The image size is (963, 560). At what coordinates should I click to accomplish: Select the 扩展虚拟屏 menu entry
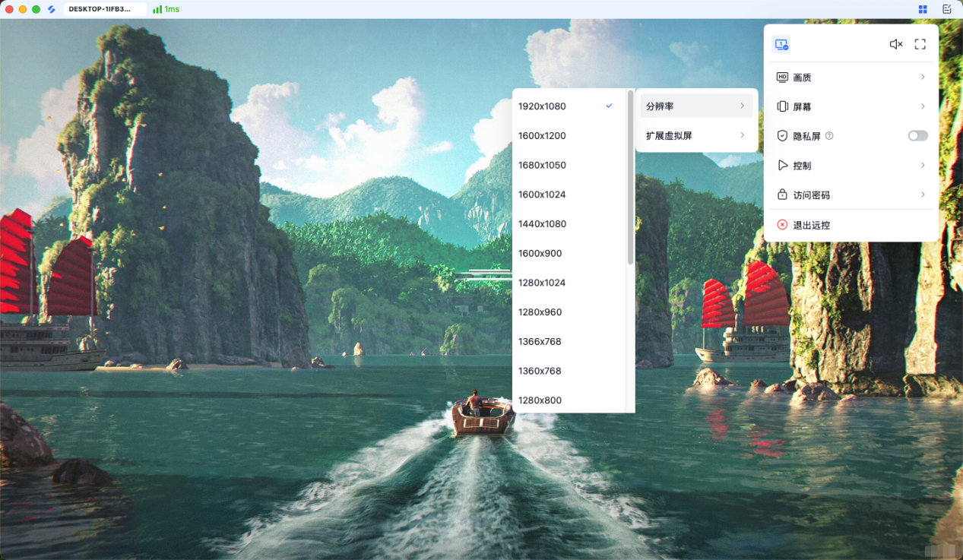[696, 136]
